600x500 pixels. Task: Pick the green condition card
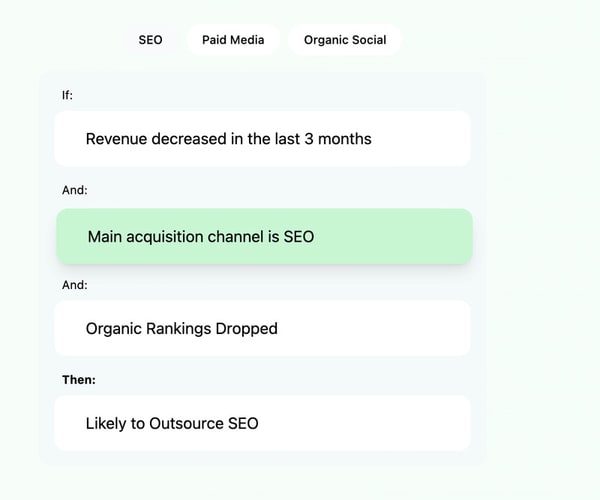coord(264,237)
